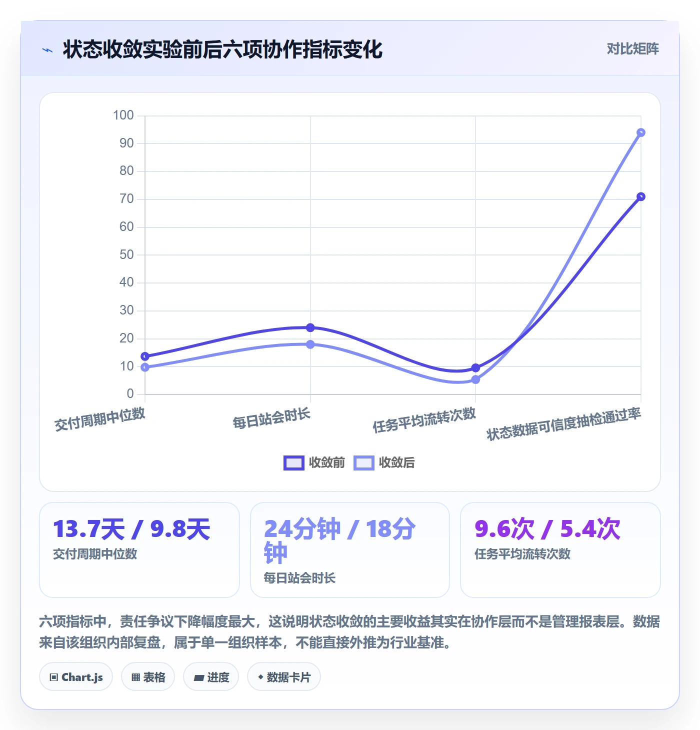Click the 每日站会时长 axis label
This screenshot has width=700, height=730.
coord(271,418)
